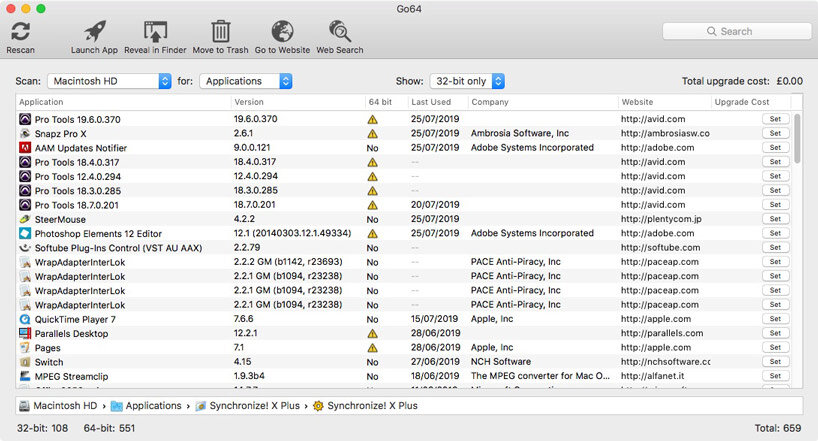
Task: Click the Rescan toolbar icon
Action: click(x=20, y=31)
